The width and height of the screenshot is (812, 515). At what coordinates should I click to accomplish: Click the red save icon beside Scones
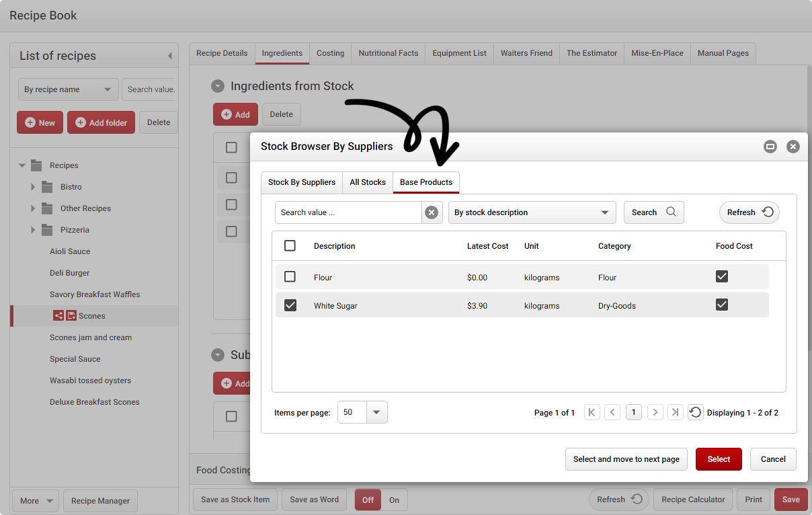(71, 315)
